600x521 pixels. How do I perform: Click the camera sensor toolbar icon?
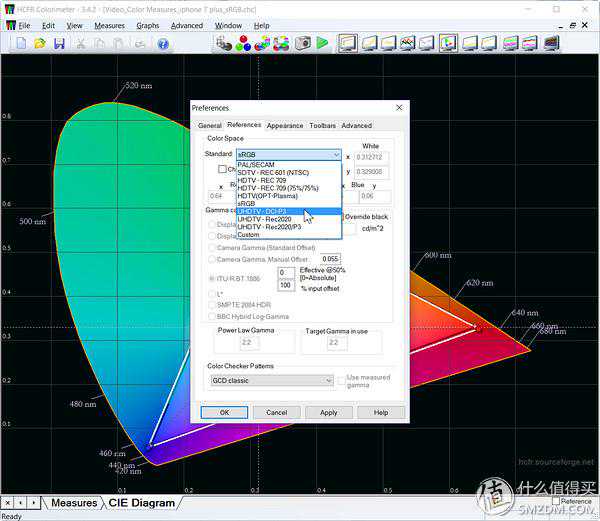[303, 43]
